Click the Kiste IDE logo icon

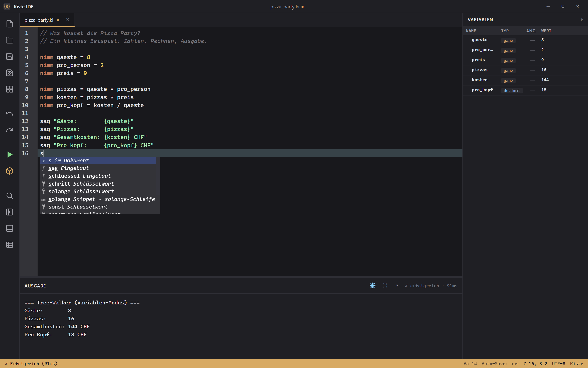(x=7, y=7)
